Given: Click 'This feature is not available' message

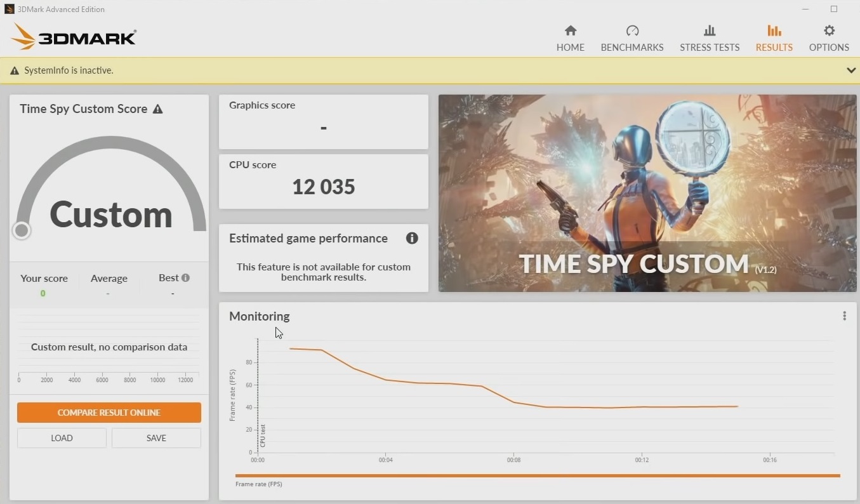Looking at the screenshot, I should [x=324, y=272].
